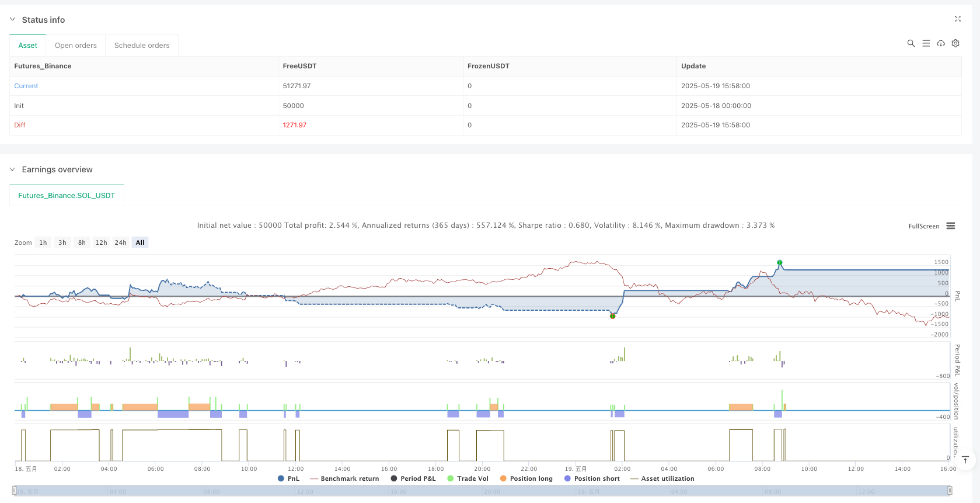Click the scroll-to-top arrow button
Screen dimensions: 980x503
(x=965, y=460)
